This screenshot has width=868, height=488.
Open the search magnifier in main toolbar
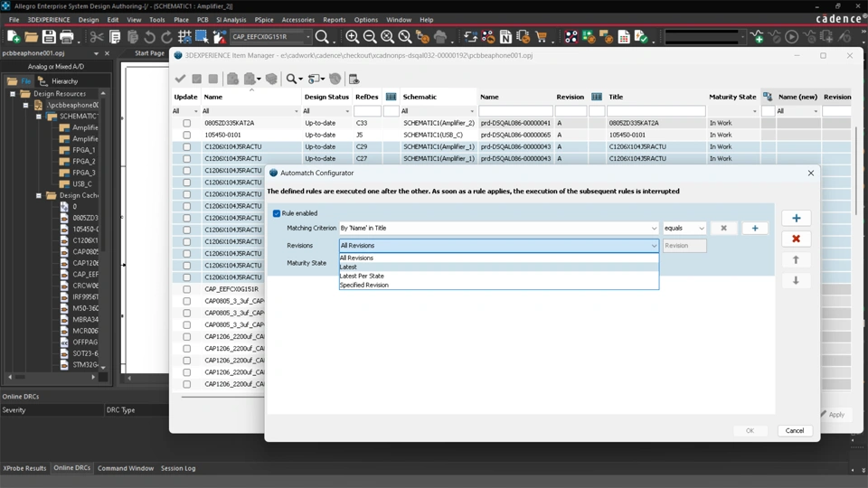coord(322,37)
